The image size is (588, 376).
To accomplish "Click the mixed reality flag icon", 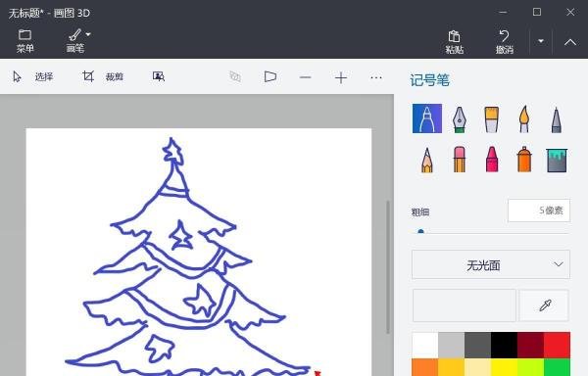I will point(270,76).
